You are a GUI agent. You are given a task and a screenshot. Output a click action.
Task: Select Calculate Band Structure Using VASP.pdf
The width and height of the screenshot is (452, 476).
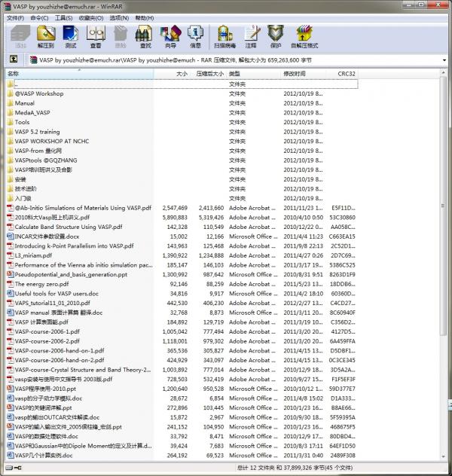[x=182, y=227]
